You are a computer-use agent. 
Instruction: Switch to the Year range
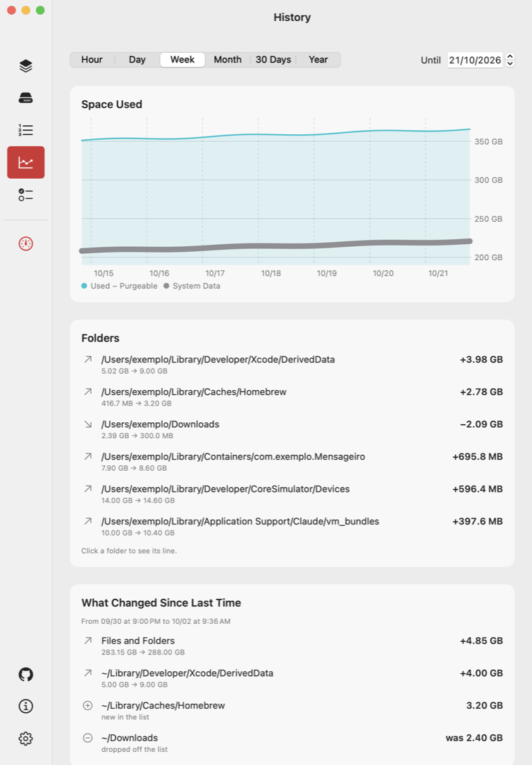click(319, 60)
